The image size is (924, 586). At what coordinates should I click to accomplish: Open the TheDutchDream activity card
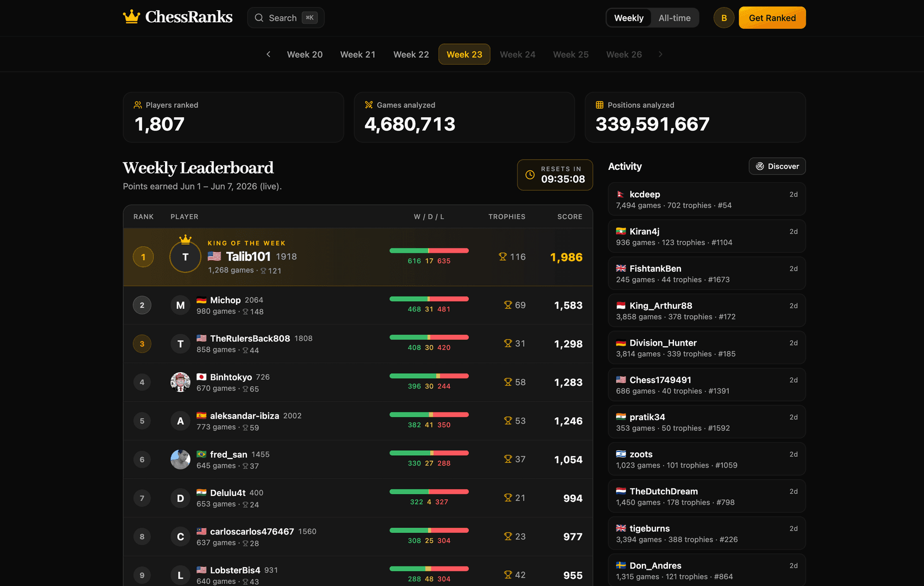click(x=706, y=496)
